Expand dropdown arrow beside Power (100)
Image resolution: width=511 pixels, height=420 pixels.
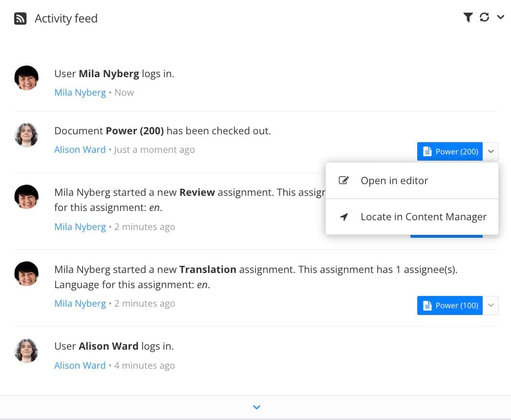click(491, 305)
